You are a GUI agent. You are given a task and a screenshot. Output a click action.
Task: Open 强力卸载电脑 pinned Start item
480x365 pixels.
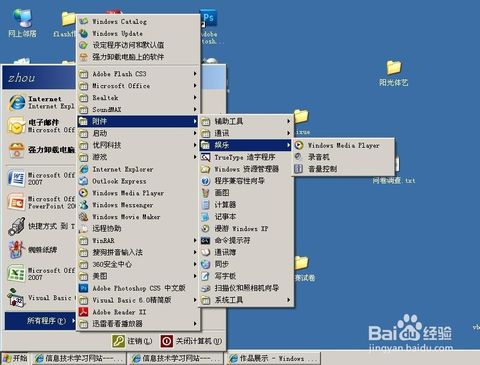[41, 150]
